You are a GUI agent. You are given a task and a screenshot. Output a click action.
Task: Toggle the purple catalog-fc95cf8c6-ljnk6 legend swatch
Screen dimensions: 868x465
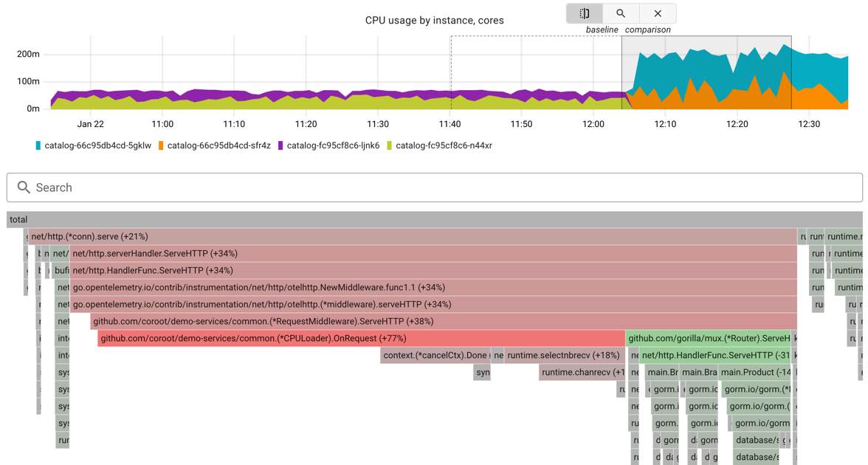(x=280, y=145)
